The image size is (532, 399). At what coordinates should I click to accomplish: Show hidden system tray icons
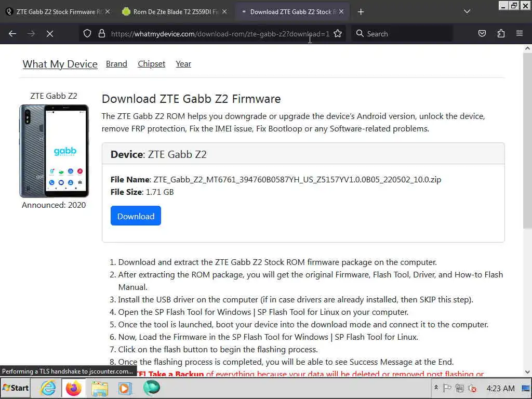pos(436,388)
